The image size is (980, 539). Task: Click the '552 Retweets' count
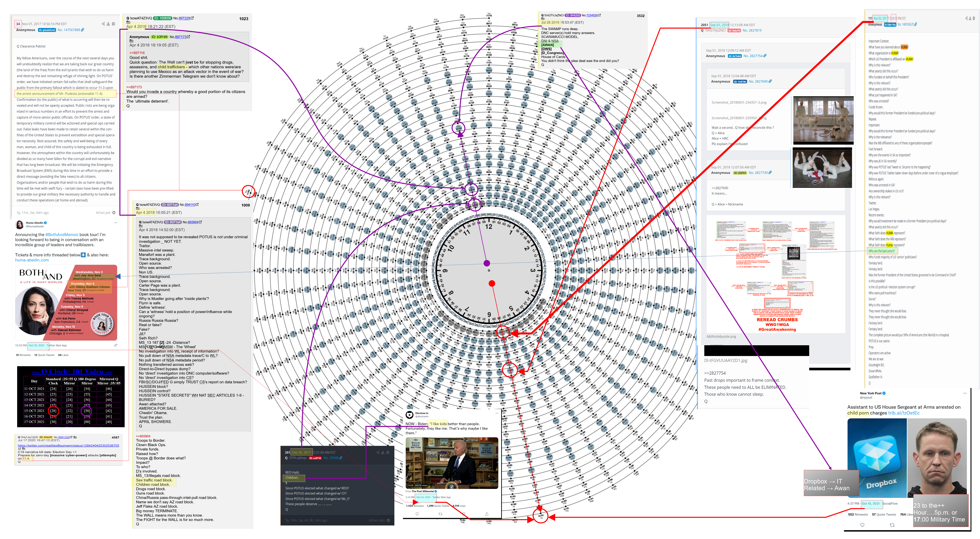click(x=857, y=514)
